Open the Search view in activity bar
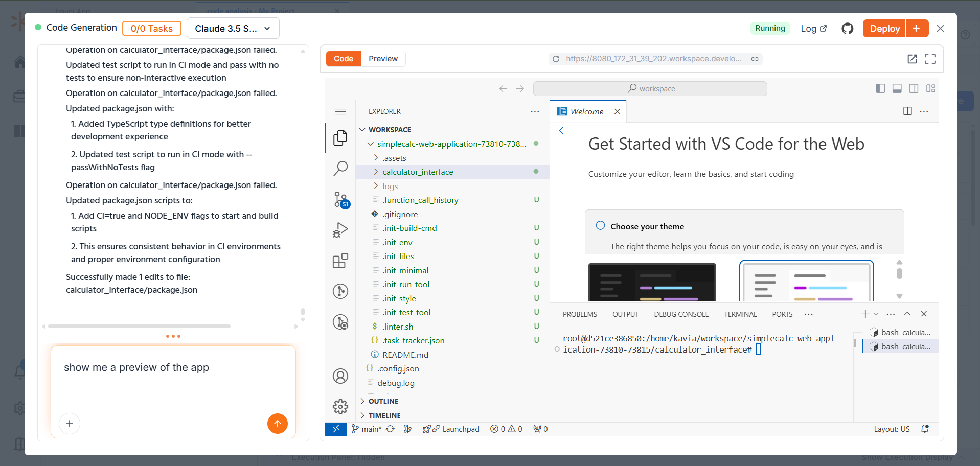Viewport: 980px width, 466px height. 340,168
